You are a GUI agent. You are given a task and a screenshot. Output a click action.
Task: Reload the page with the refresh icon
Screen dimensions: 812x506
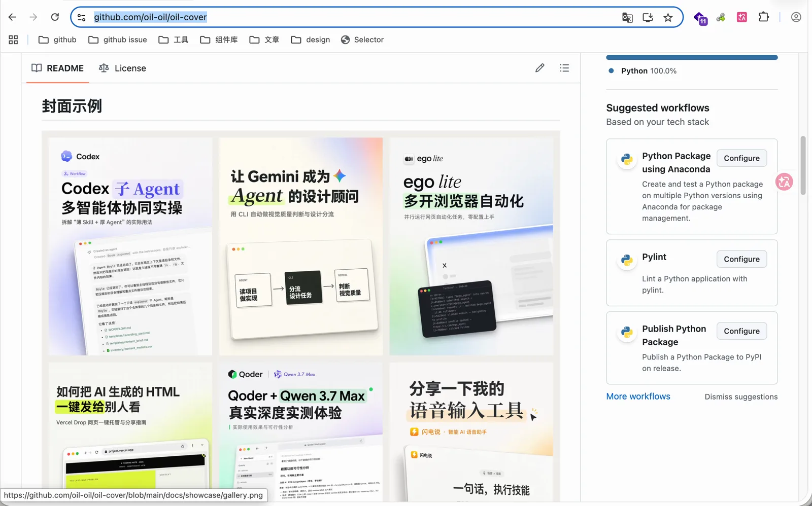[55, 17]
